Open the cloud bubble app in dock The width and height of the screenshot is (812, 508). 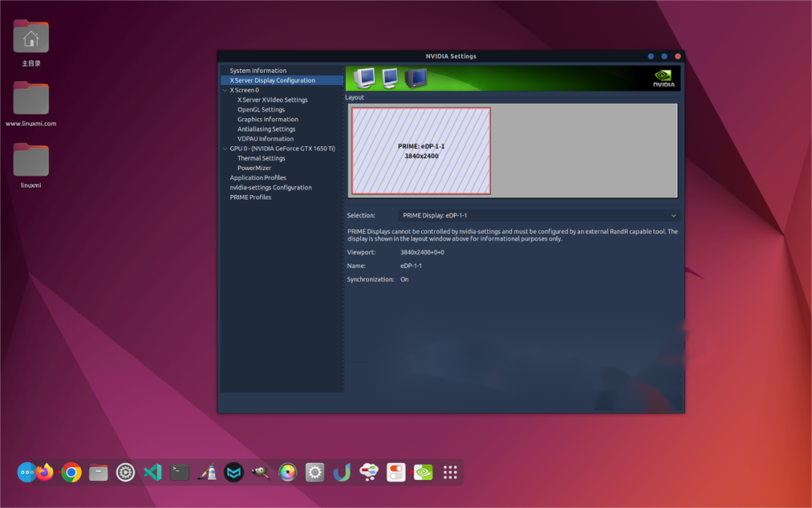[369, 472]
